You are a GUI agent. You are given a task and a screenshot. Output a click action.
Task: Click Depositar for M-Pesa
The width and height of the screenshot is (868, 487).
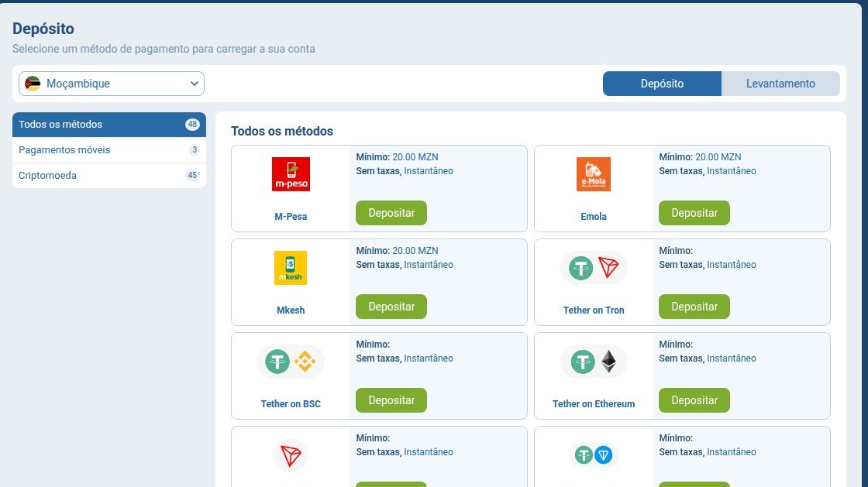[391, 213]
